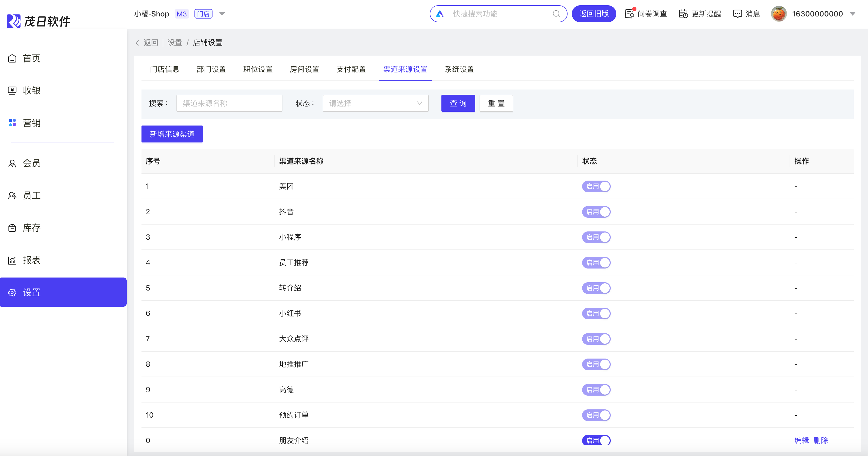Toggle the 朋友介绍 channel status switch
The height and width of the screenshot is (456, 868).
(x=596, y=440)
